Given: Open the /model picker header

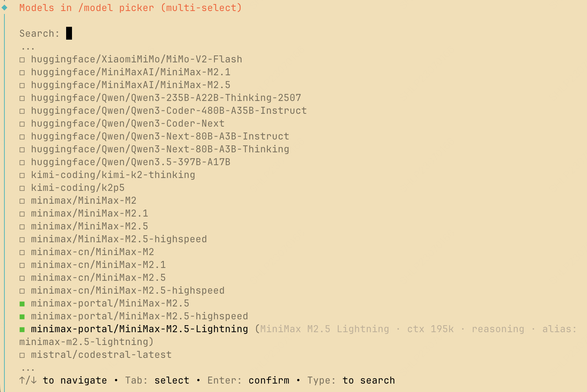Looking at the screenshot, I should 130,8.
